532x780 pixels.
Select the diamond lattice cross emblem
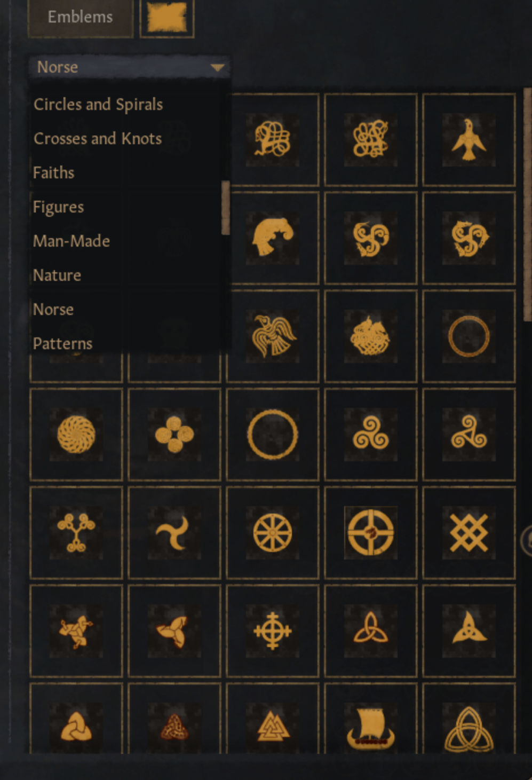click(469, 533)
